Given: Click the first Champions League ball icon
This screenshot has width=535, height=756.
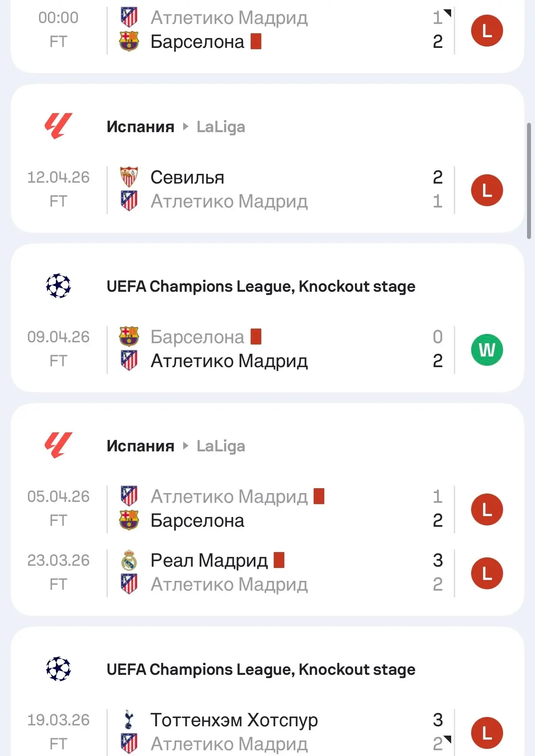Looking at the screenshot, I should point(58,286).
